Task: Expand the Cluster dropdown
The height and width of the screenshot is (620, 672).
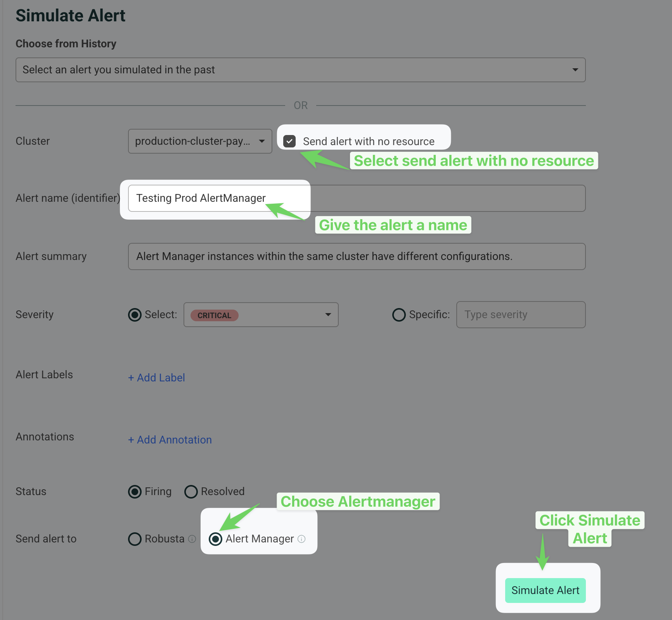Action: (x=200, y=141)
